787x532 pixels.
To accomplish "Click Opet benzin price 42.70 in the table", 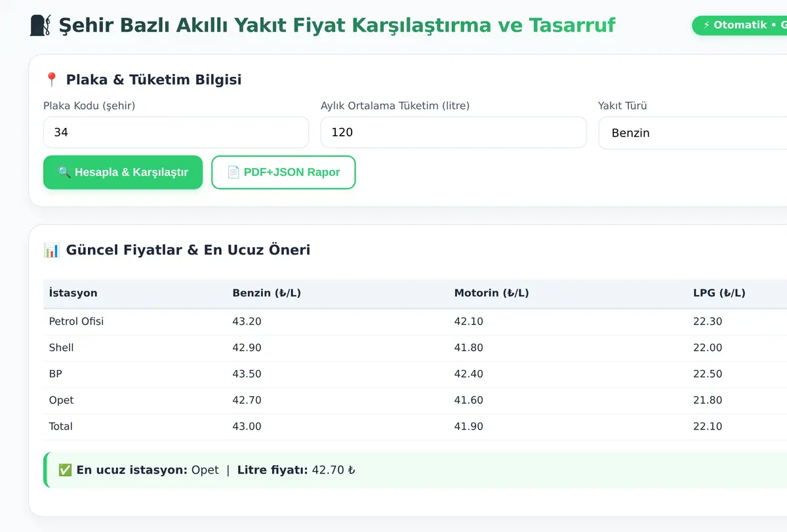I will tap(247, 400).
